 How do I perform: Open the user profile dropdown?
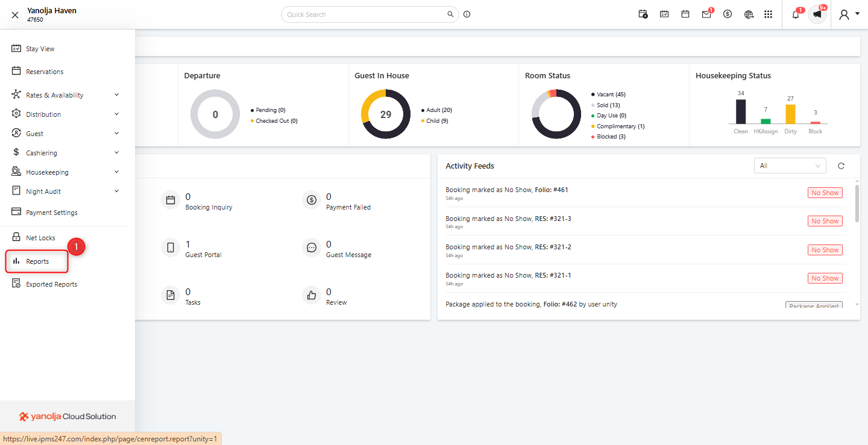(849, 14)
